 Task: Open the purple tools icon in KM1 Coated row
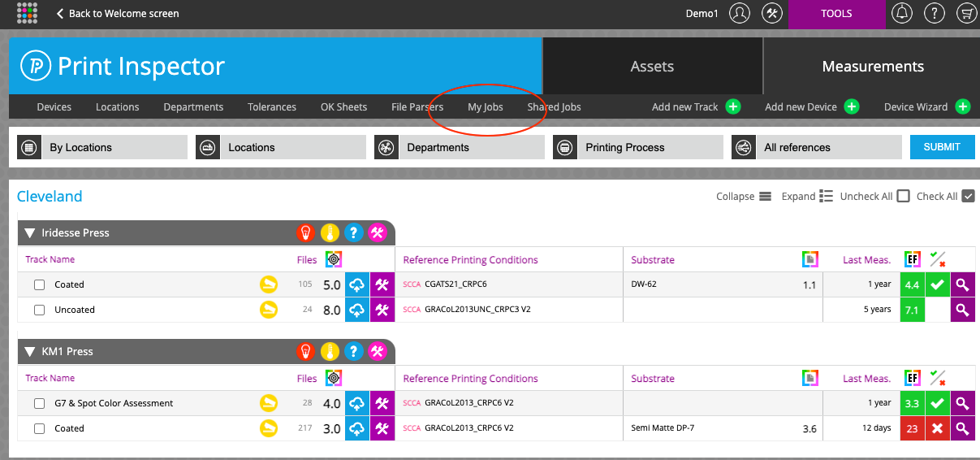point(382,428)
